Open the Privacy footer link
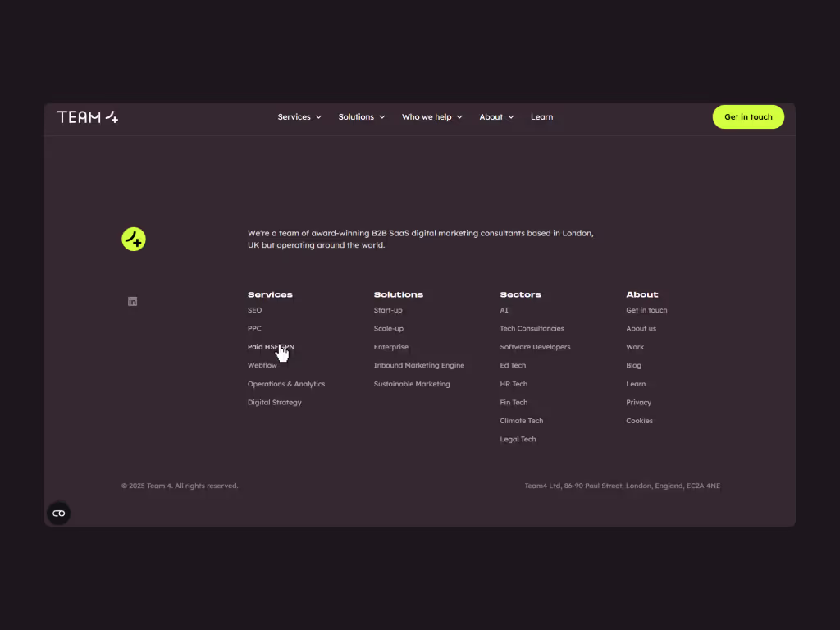Viewport: 840px width, 630px height. [x=638, y=402]
